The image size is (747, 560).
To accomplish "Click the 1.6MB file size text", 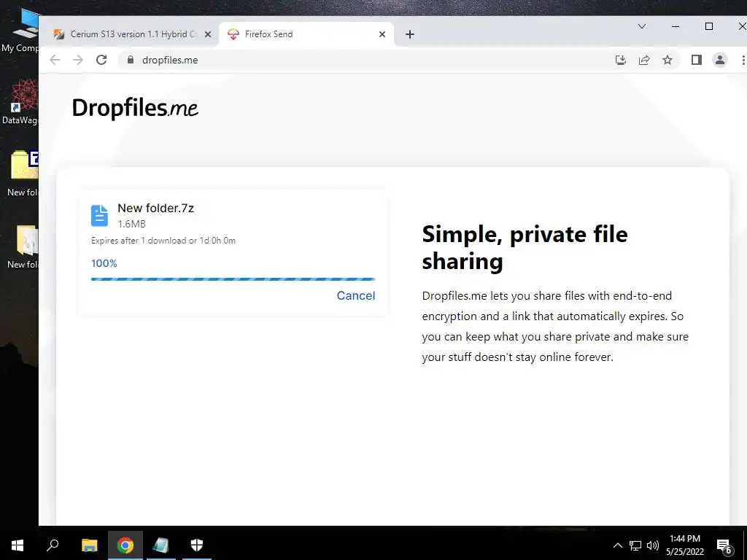I will tap(131, 224).
